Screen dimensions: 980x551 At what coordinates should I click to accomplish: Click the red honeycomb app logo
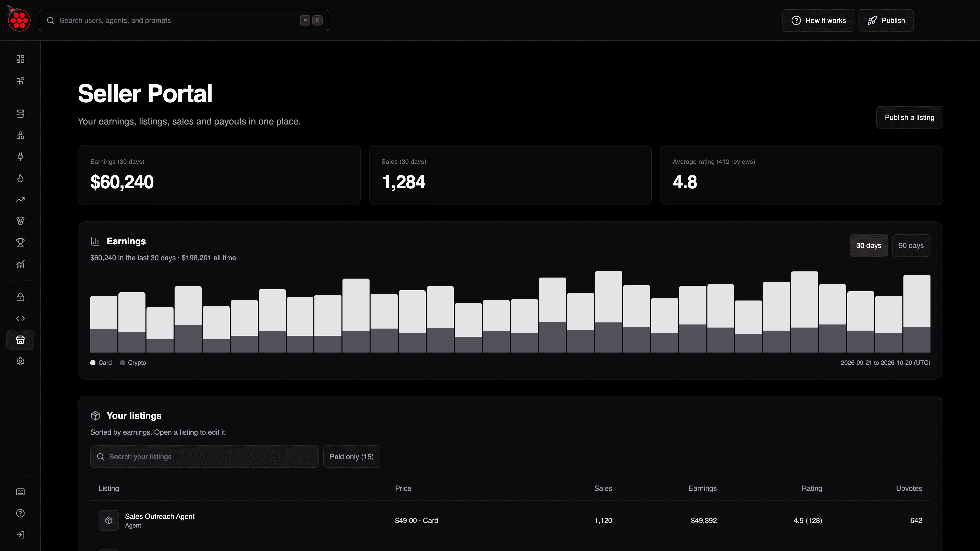(19, 20)
